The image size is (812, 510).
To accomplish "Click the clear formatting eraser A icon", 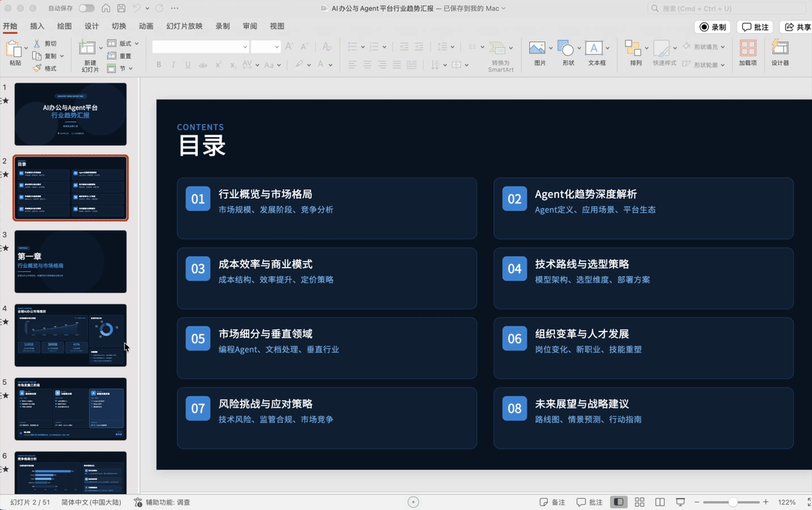I will pyautogui.click(x=326, y=47).
